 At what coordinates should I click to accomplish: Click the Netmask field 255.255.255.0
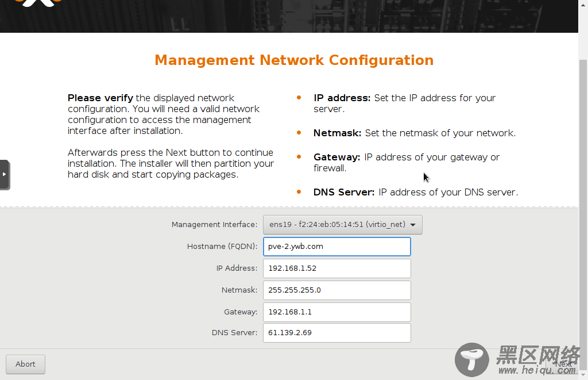pyautogui.click(x=336, y=290)
